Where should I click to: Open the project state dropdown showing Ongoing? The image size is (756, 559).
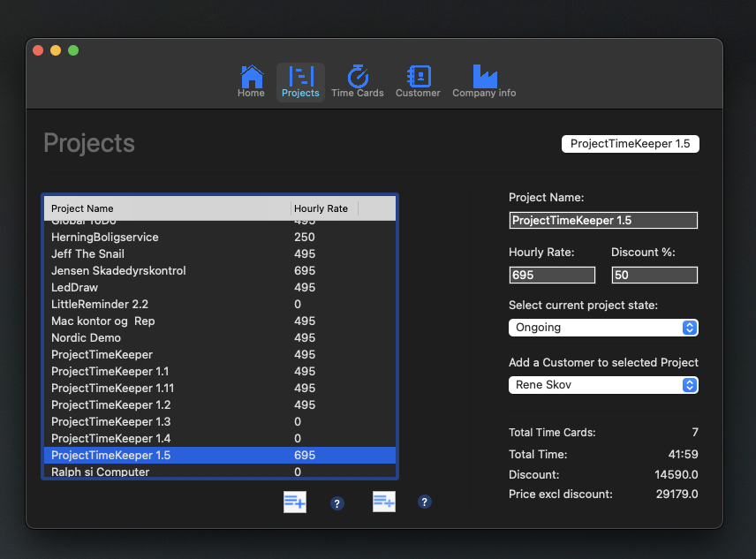tap(603, 328)
